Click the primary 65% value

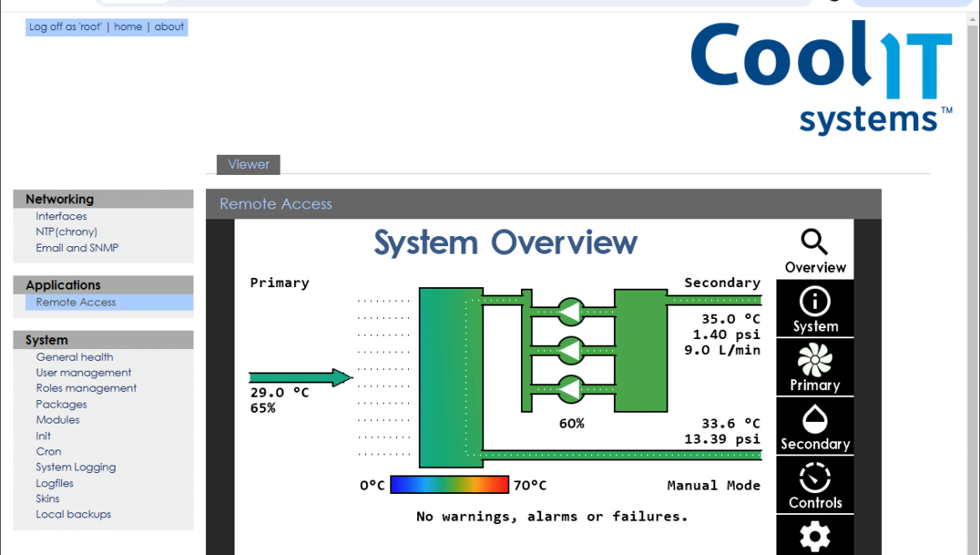263,409
